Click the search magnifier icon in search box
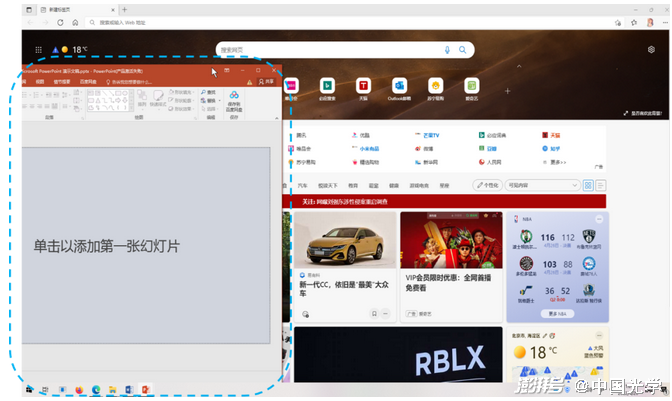672x401 pixels. (x=463, y=49)
